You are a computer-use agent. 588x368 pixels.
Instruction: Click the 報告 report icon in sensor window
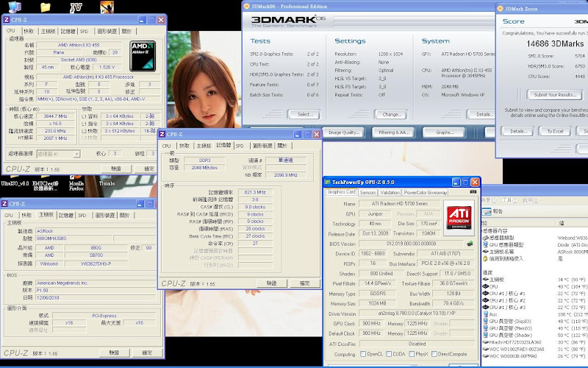pyautogui.click(x=487, y=211)
